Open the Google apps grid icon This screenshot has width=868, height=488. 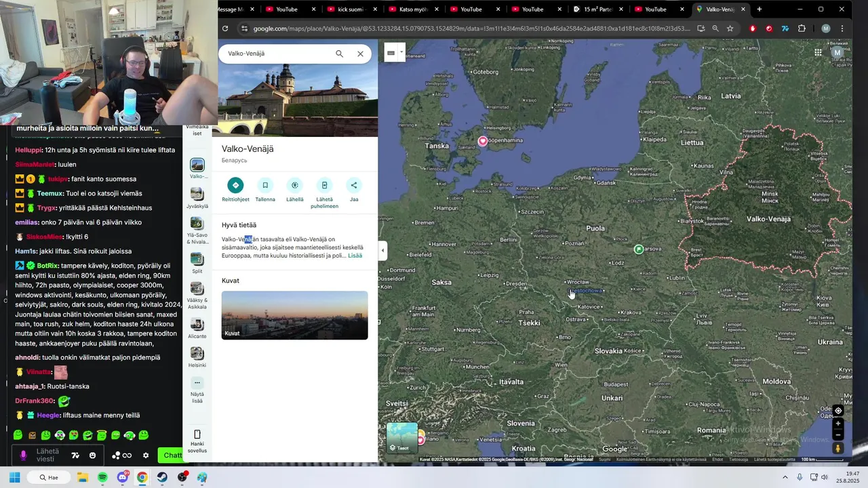pyautogui.click(x=818, y=53)
